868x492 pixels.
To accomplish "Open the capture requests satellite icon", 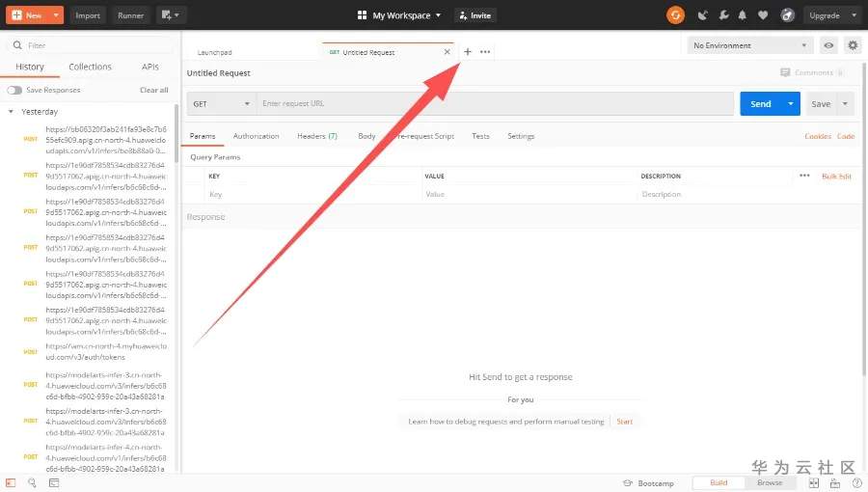I will [702, 15].
